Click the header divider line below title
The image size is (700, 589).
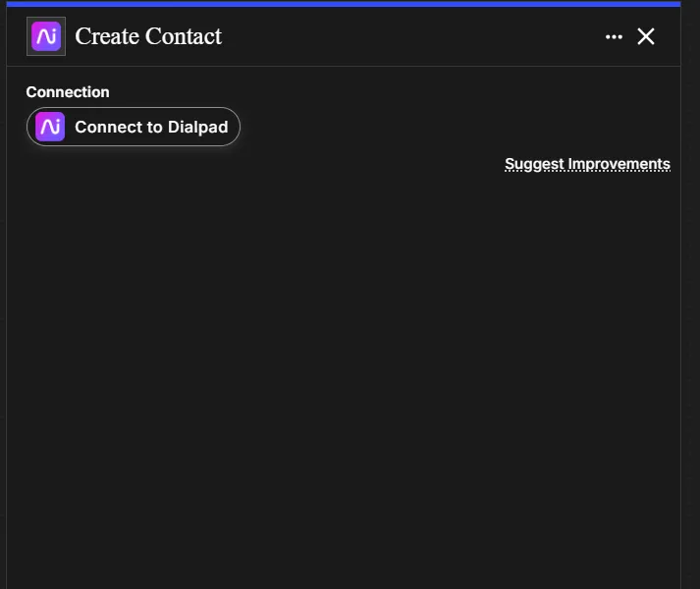[344, 66]
